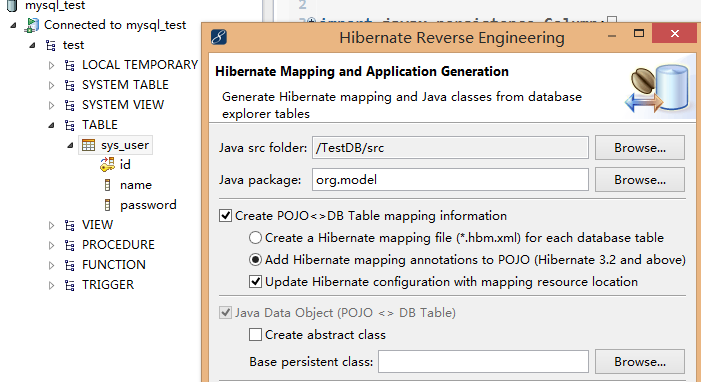The image size is (701, 382).
Task: Collapse the Connected to mysql_test node
Action: pos(13,25)
